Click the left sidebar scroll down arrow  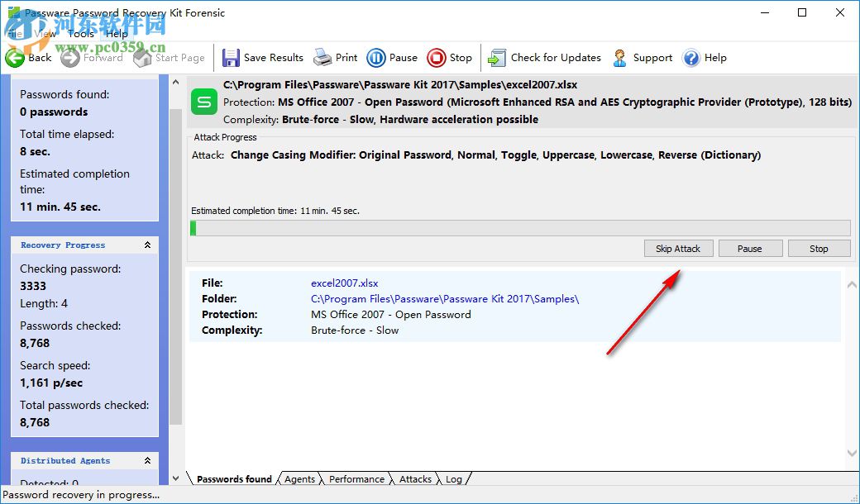(x=175, y=478)
